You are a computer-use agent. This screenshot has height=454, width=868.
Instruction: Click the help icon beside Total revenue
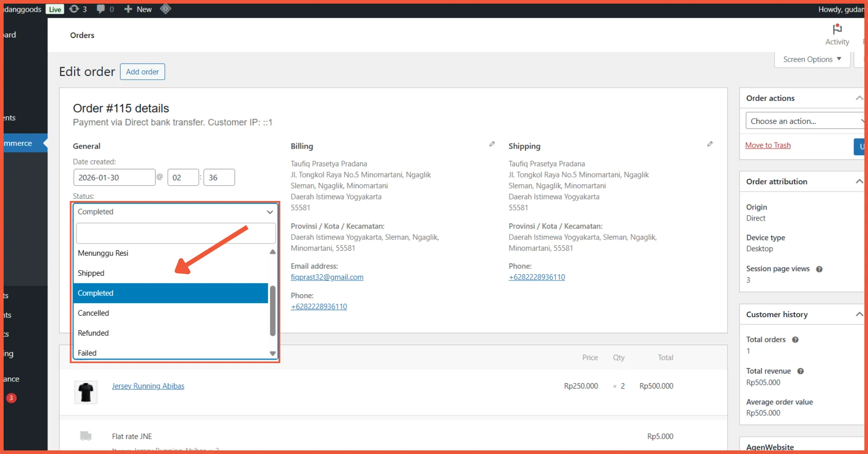(x=800, y=371)
